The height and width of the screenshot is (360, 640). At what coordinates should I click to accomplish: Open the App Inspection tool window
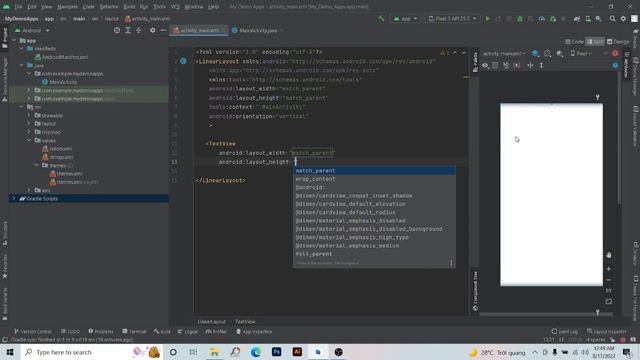pyautogui.click(x=254, y=331)
